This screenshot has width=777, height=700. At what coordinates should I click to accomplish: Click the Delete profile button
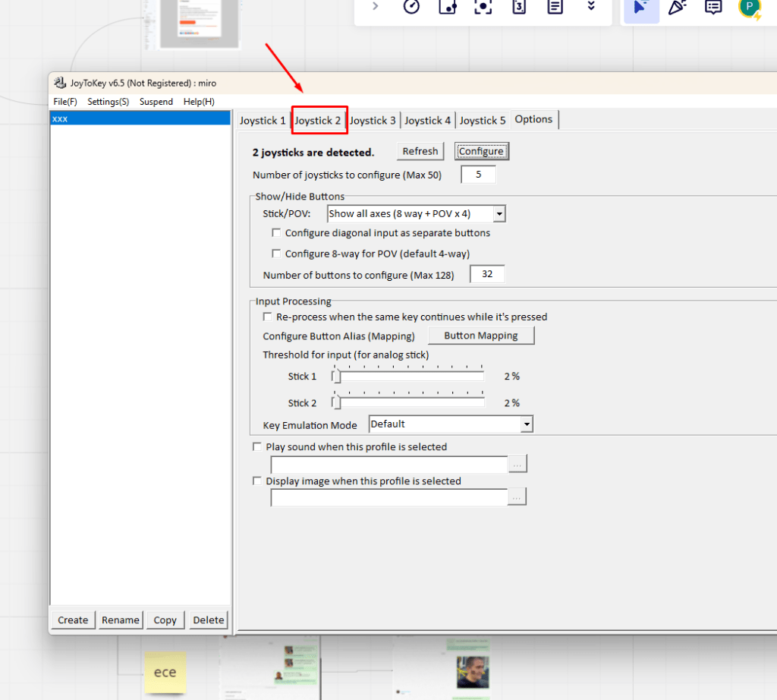[x=208, y=620]
